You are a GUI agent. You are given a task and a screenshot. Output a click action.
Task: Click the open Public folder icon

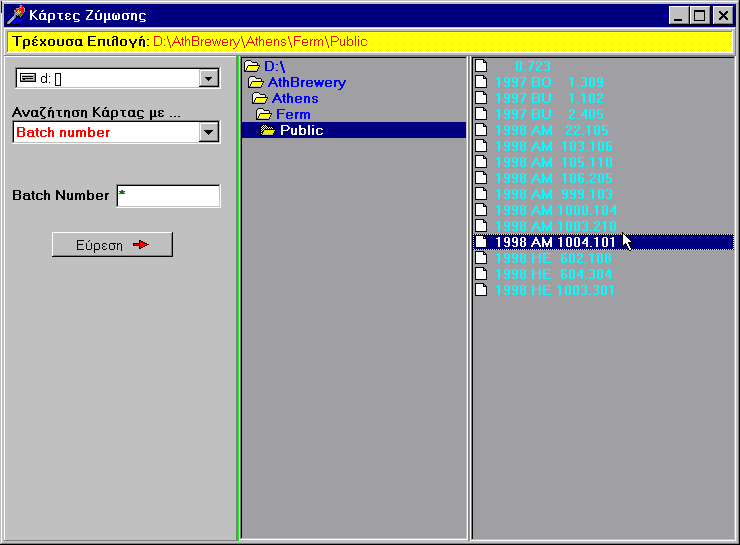[x=268, y=131]
